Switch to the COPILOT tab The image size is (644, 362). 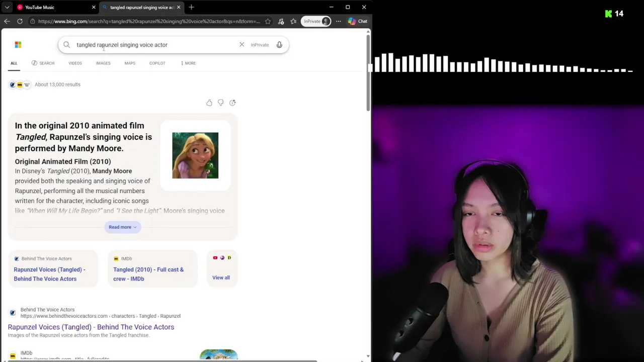click(x=157, y=63)
